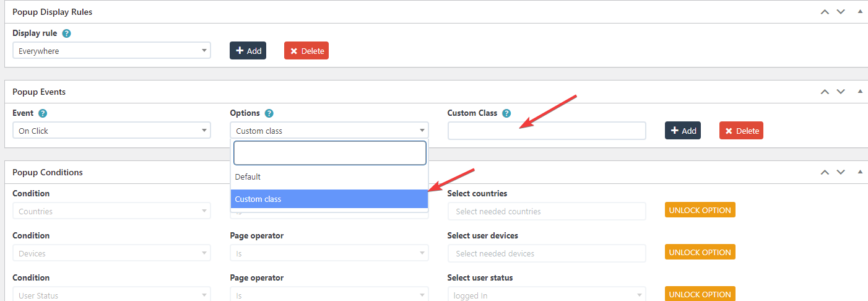Move Popup Display Rules panel down
The height and width of the screenshot is (301, 868).
(841, 12)
